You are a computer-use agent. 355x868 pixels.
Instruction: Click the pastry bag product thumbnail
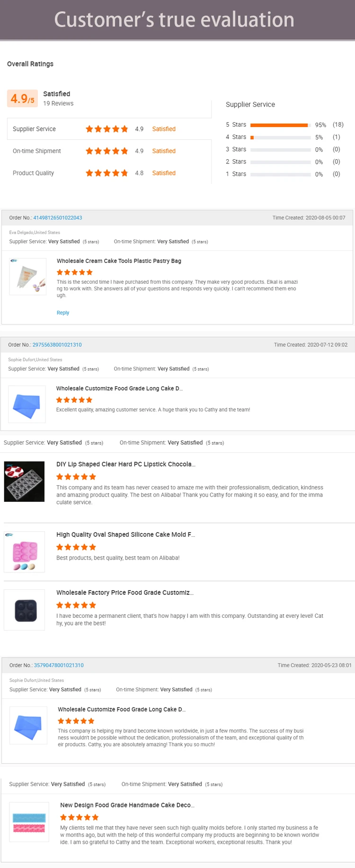pyautogui.click(x=28, y=277)
